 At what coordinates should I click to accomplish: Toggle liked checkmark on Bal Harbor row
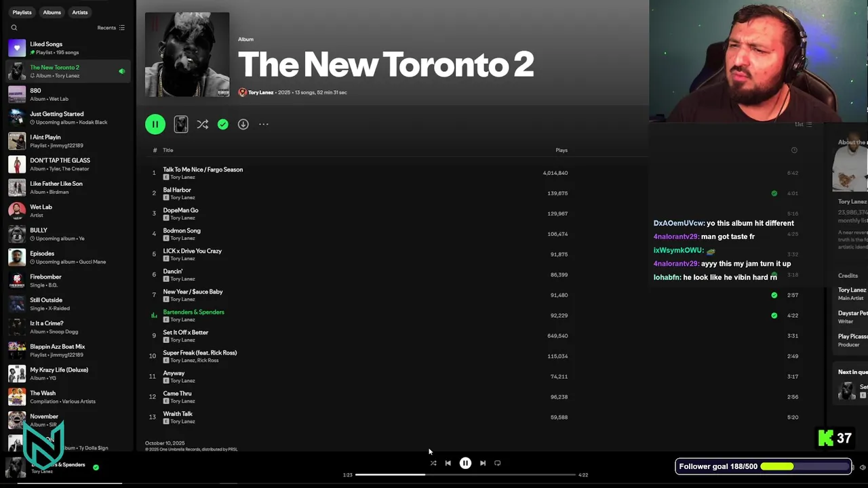[x=774, y=193]
